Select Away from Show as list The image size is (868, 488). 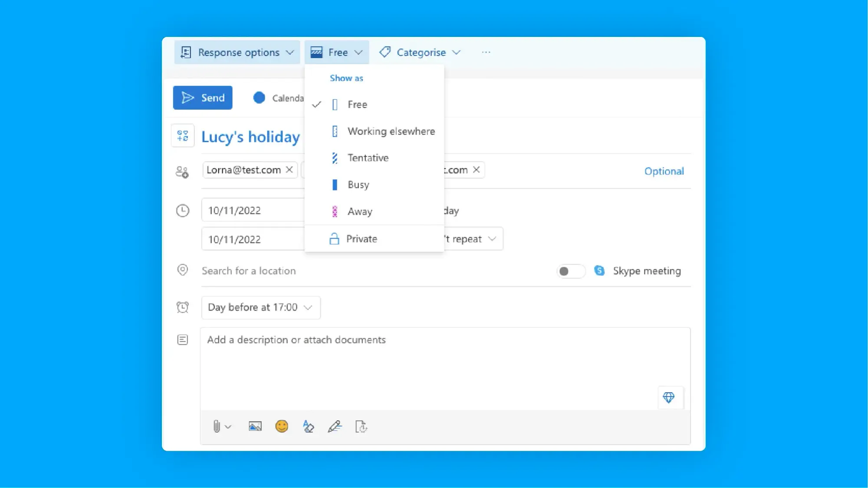coord(360,211)
